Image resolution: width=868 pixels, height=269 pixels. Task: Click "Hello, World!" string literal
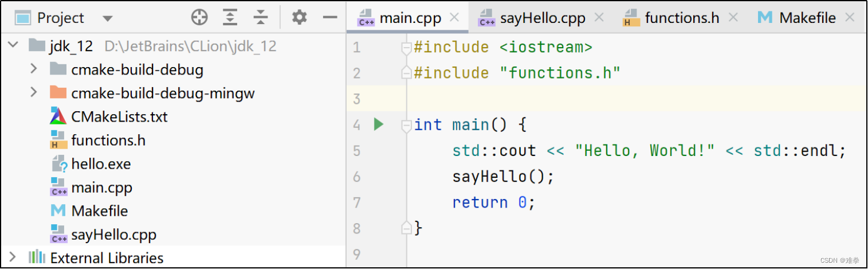(645, 150)
